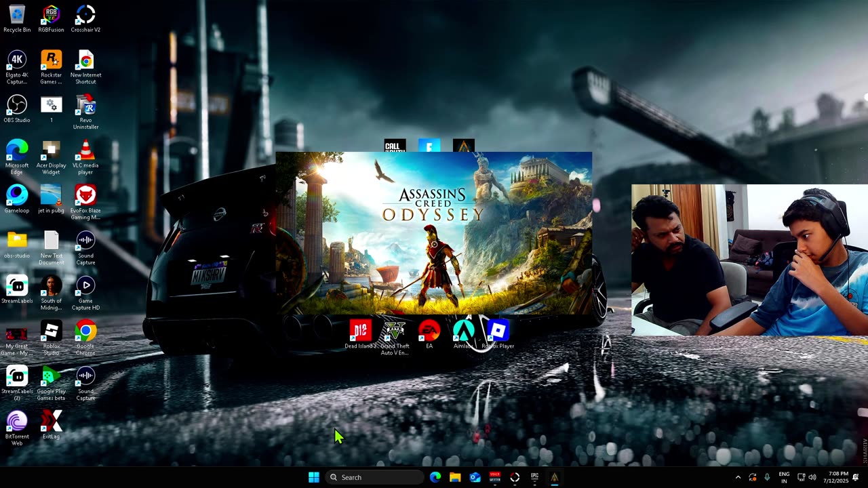Select the jet in pubg image file

[x=51, y=199]
